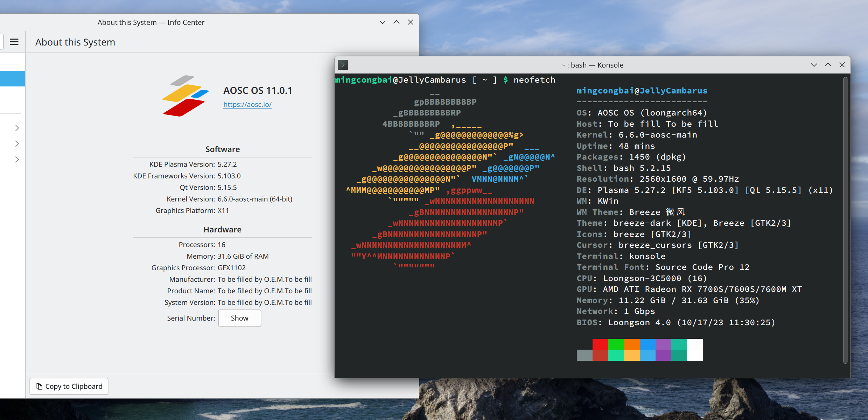Open the hamburger menu in Info Center
Viewport: 868px width, 420px height.
point(14,42)
